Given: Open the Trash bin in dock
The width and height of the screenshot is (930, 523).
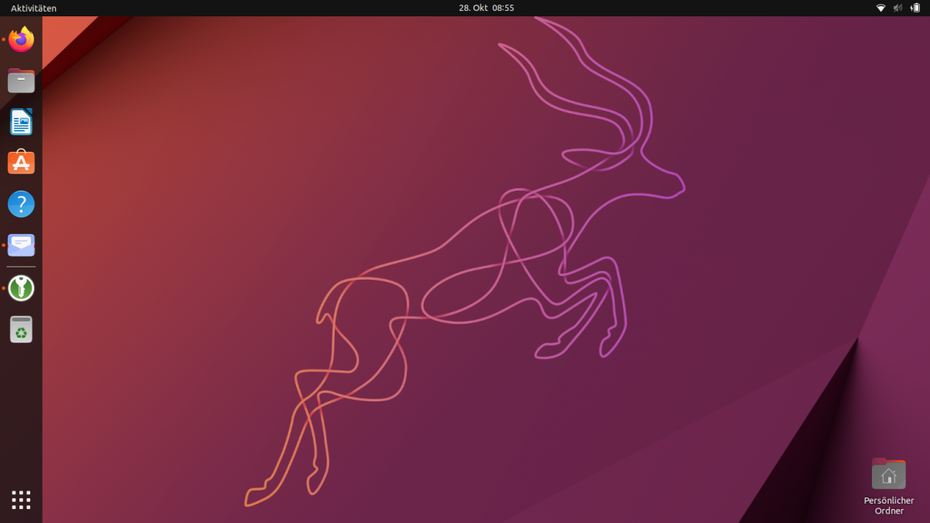Looking at the screenshot, I should tap(21, 329).
